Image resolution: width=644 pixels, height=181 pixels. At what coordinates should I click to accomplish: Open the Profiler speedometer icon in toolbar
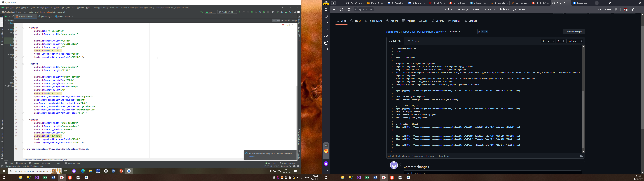click(260, 12)
